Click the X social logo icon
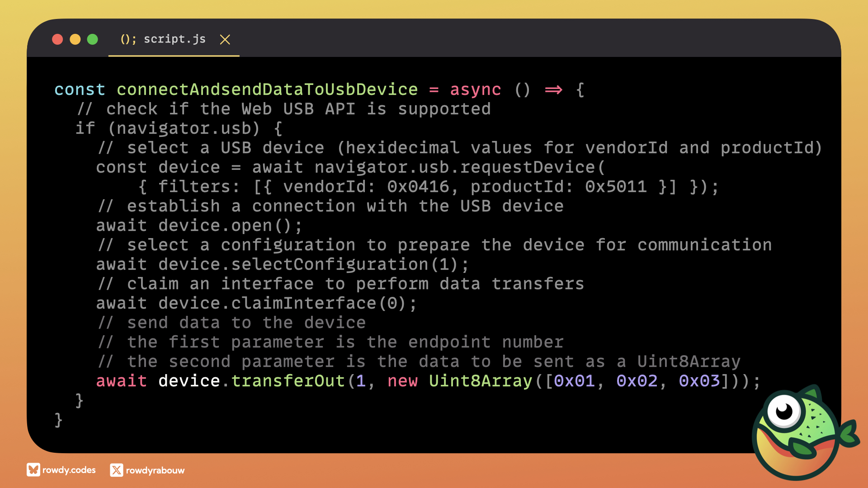 tap(116, 470)
